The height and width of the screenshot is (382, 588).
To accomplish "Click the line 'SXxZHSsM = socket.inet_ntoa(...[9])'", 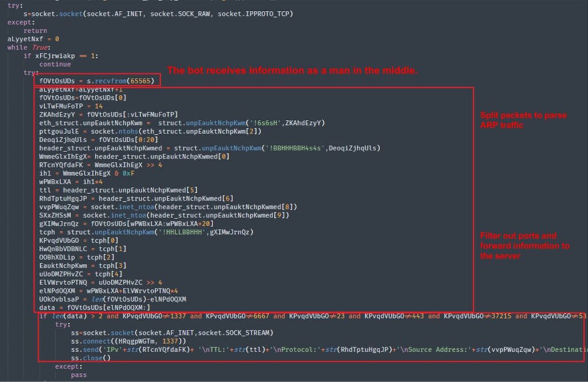I will [x=164, y=215].
